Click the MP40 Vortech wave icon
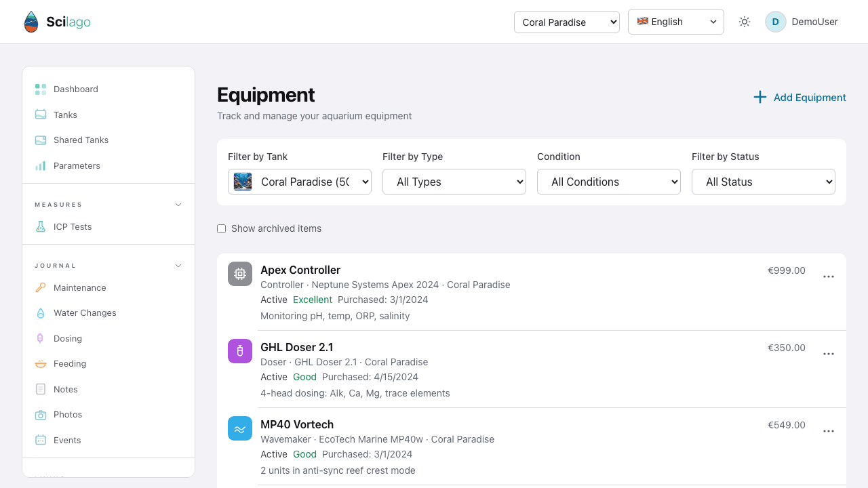 tap(240, 428)
